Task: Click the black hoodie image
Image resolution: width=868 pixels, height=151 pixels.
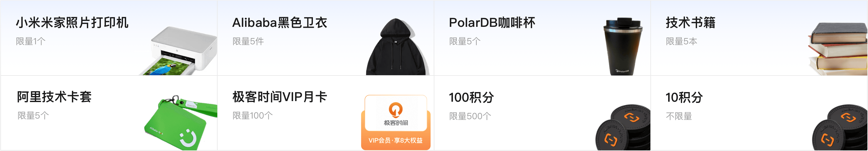Action: pyautogui.click(x=397, y=46)
